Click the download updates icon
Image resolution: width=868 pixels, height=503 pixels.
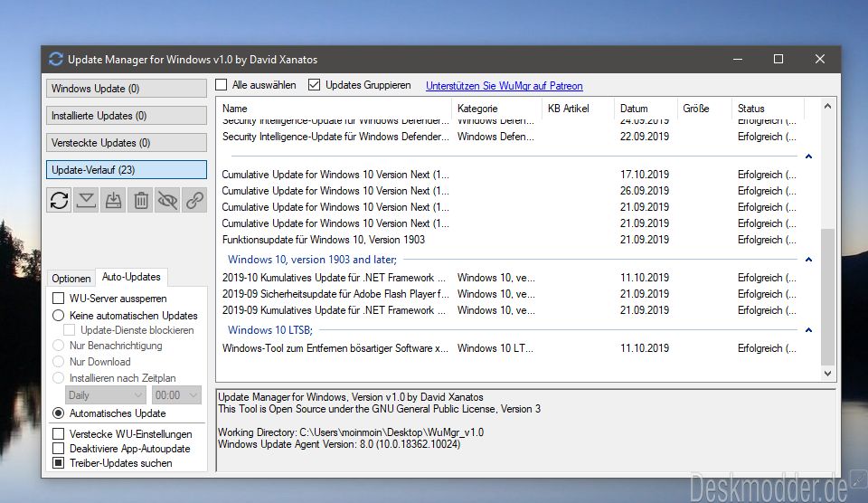click(x=87, y=200)
